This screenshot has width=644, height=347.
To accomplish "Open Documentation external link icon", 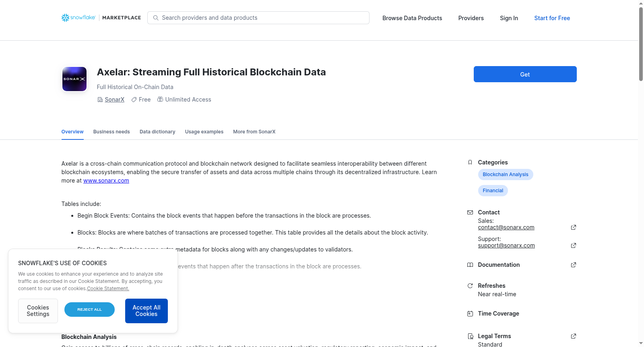I will coord(574,265).
